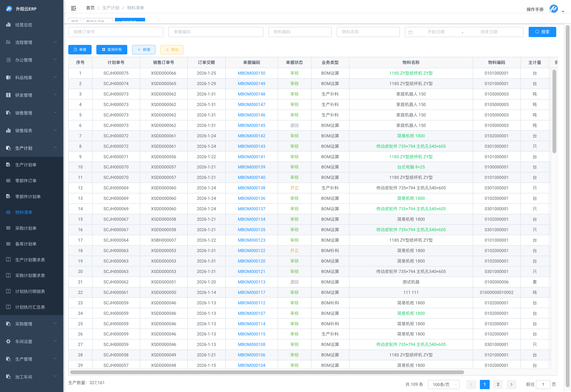Open 计划执行汇总表 report
The width and height of the screenshot is (571, 392).
pyautogui.click(x=30, y=307)
